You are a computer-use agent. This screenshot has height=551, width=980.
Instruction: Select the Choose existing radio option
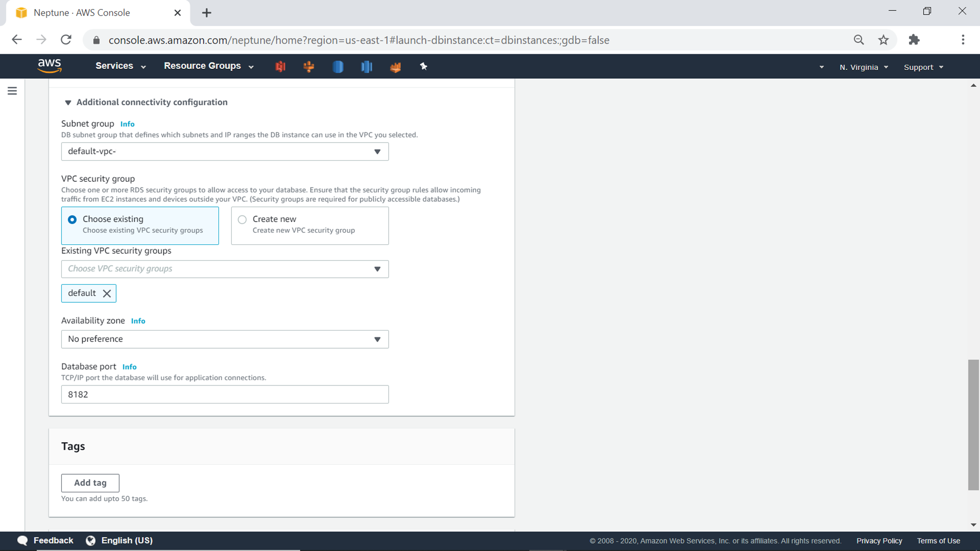pos(73,219)
